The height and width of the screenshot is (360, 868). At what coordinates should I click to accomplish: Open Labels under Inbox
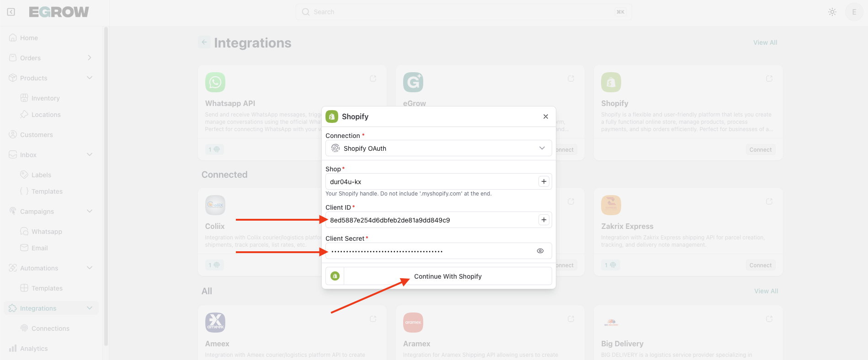coord(41,175)
